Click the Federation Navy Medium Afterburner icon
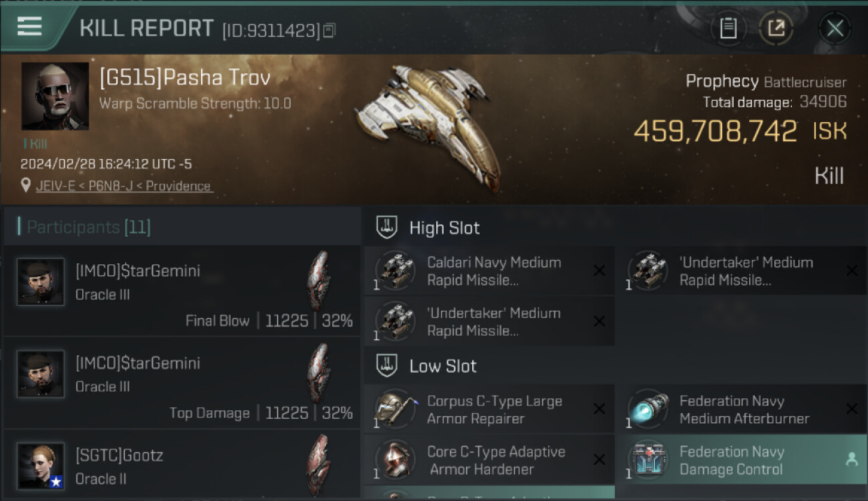Screen dimensions: 868x501 coord(648,409)
